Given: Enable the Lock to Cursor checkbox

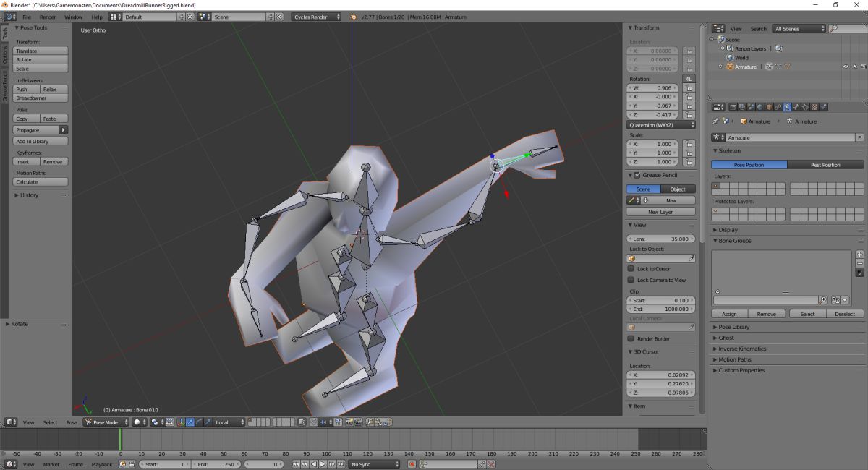Looking at the screenshot, I should [x=631, y=268].
